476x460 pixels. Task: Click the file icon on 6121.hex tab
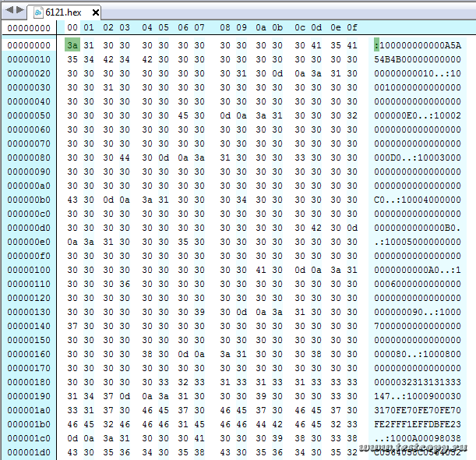37,13
